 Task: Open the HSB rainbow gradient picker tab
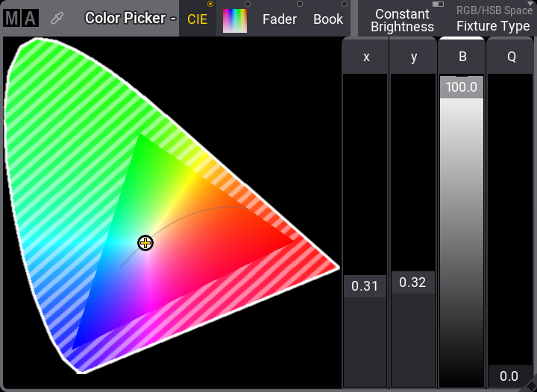pyautogui.click(x=235, y=19)
